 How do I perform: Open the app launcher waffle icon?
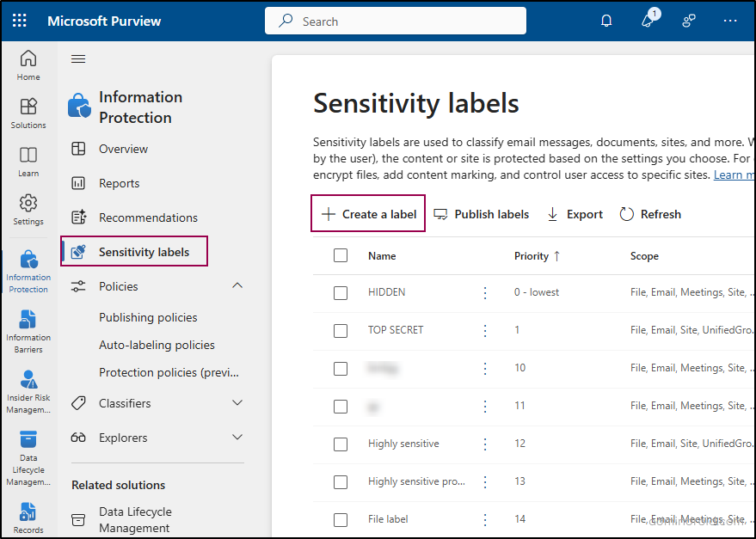coord(20,21)
